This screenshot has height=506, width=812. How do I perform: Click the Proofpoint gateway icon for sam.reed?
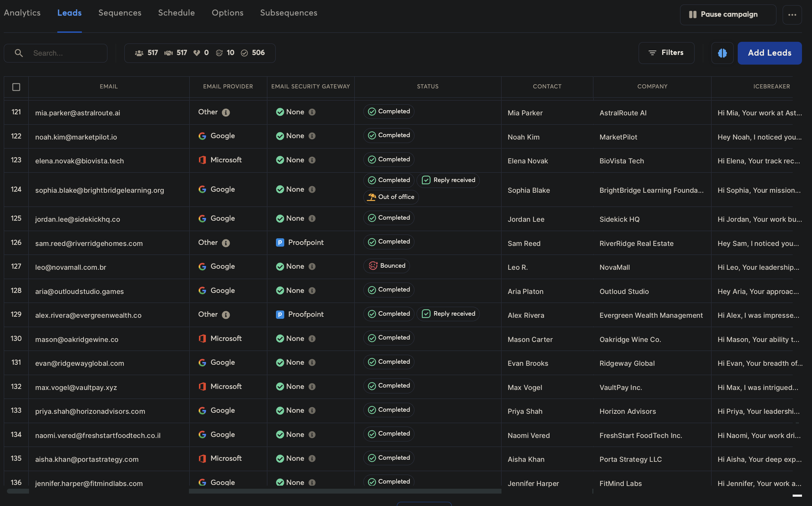(x=279, y=242)
